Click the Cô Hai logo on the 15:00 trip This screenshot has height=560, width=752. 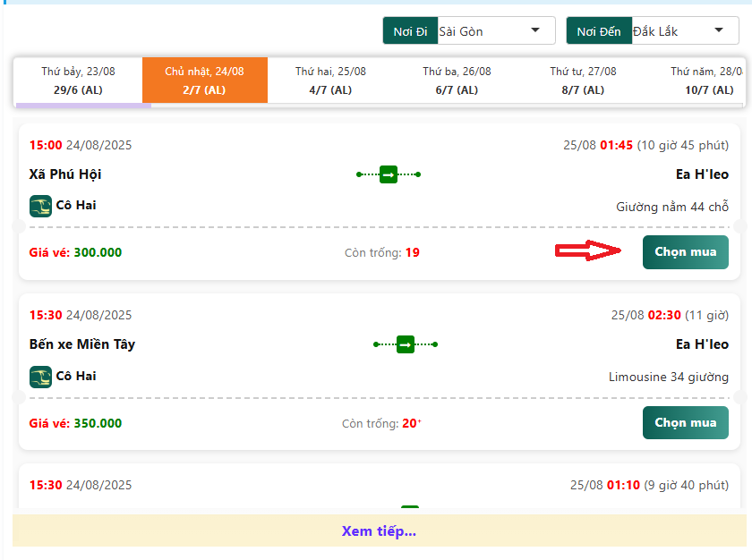coord(40,206)
